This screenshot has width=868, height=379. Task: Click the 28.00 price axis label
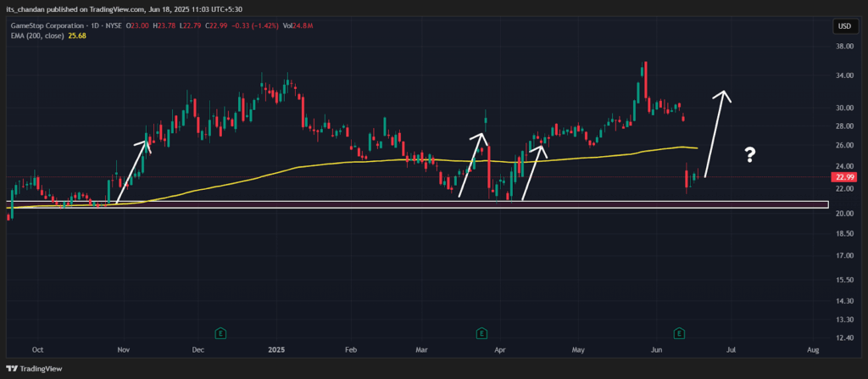pyautogui.click(x=845, y=126)
